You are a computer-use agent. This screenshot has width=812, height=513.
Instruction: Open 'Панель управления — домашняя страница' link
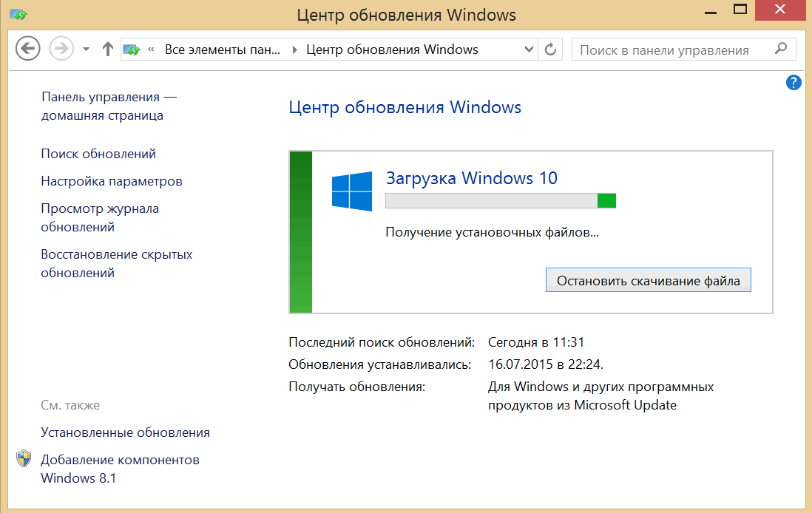109,106
